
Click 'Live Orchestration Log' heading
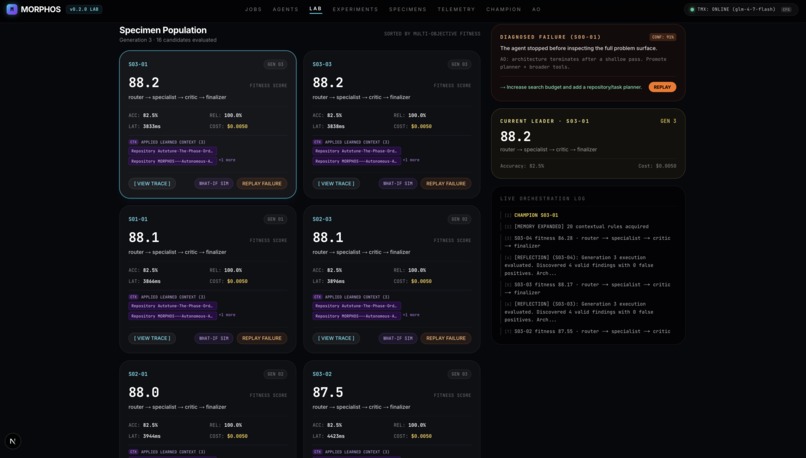pos(542,198)
